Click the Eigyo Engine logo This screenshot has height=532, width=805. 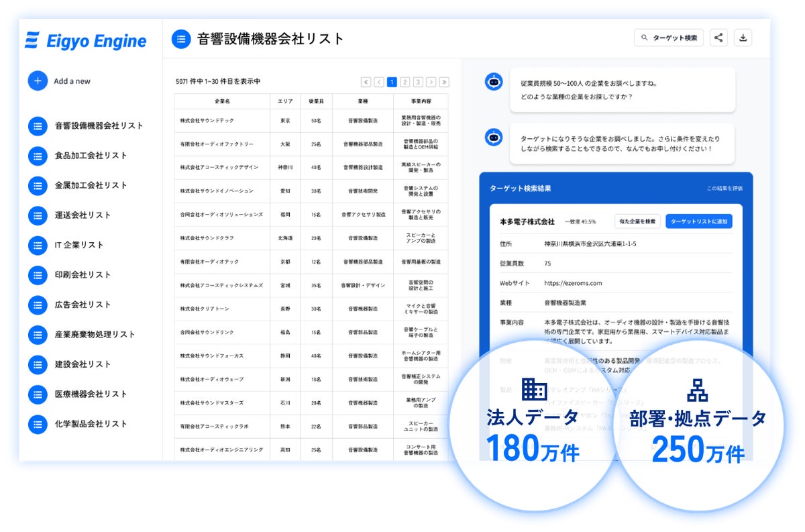(x=86, y=41)
